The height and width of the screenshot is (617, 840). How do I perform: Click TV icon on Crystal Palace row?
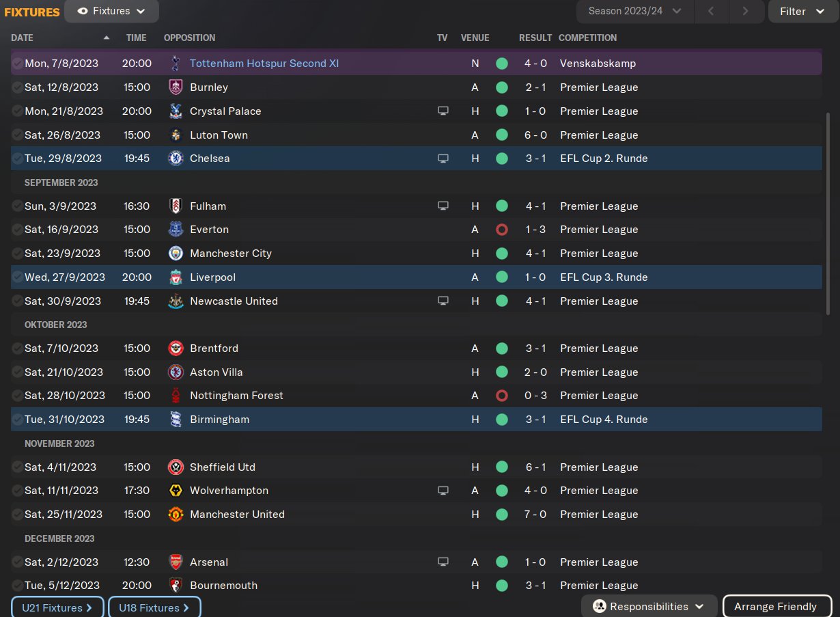click(x=443, y=111)
